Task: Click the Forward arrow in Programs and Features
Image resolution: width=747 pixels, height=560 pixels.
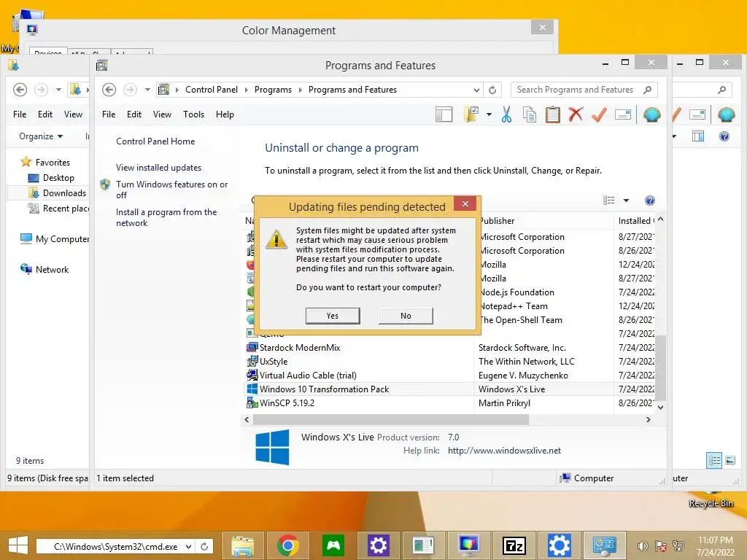Action: 130,90
